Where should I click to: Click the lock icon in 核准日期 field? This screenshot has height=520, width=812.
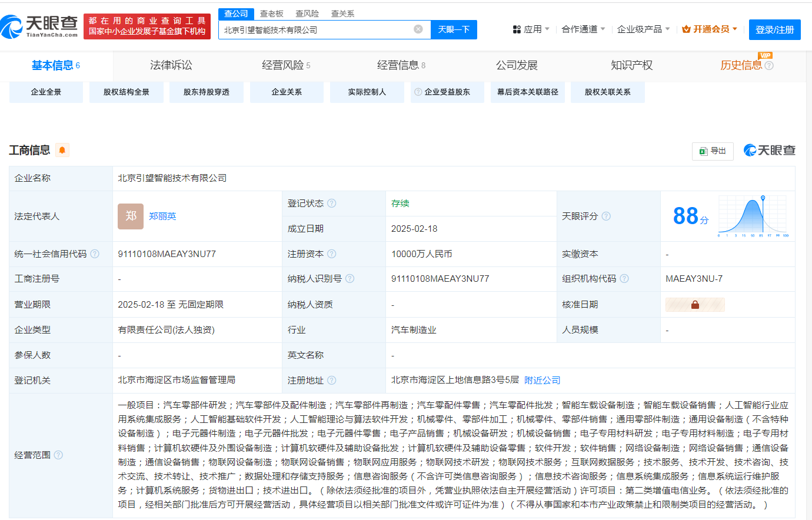point(695,305)
